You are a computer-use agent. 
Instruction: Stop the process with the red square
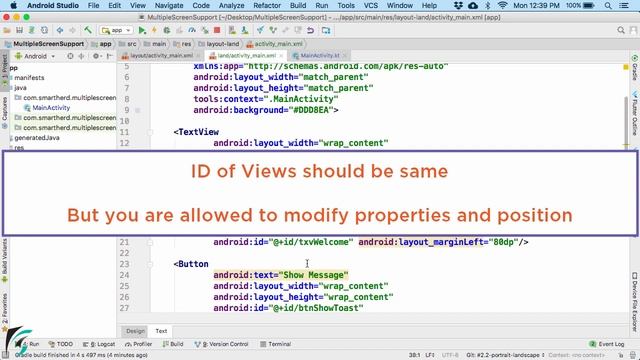tap(217, 30)
